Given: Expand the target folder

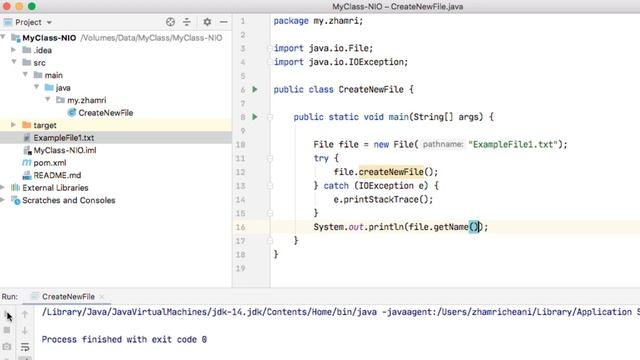Looking at the screenshot, I should pyautogui.click(x=13, y=125).
